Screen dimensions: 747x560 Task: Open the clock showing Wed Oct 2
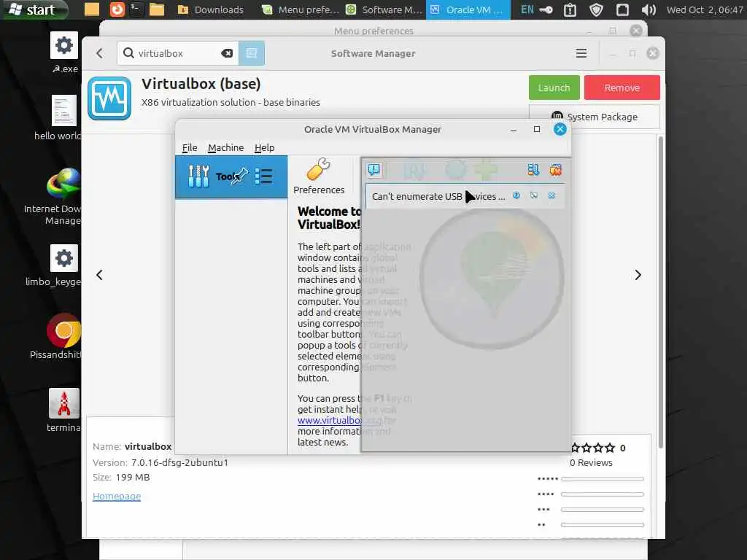705,9
